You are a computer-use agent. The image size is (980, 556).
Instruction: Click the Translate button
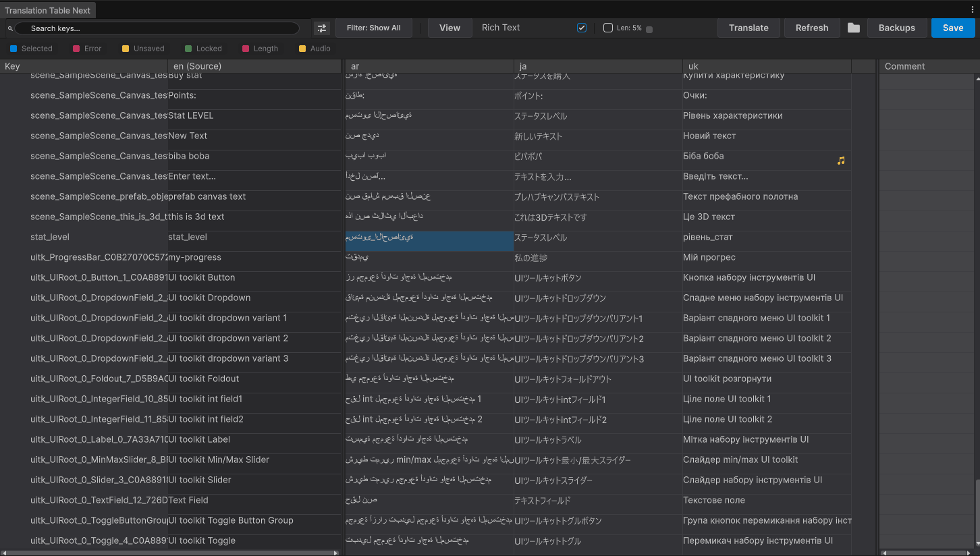pos(748,28)
